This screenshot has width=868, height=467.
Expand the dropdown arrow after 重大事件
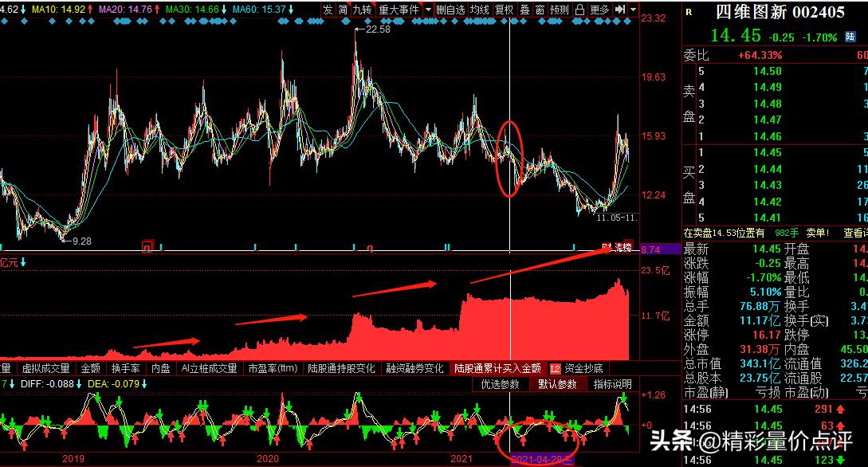[428, 10]
